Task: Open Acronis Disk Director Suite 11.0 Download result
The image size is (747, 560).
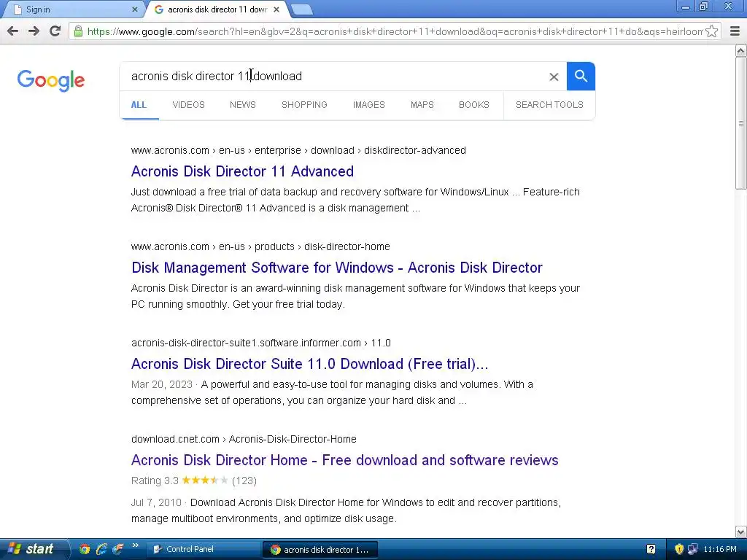Action: 309,364
